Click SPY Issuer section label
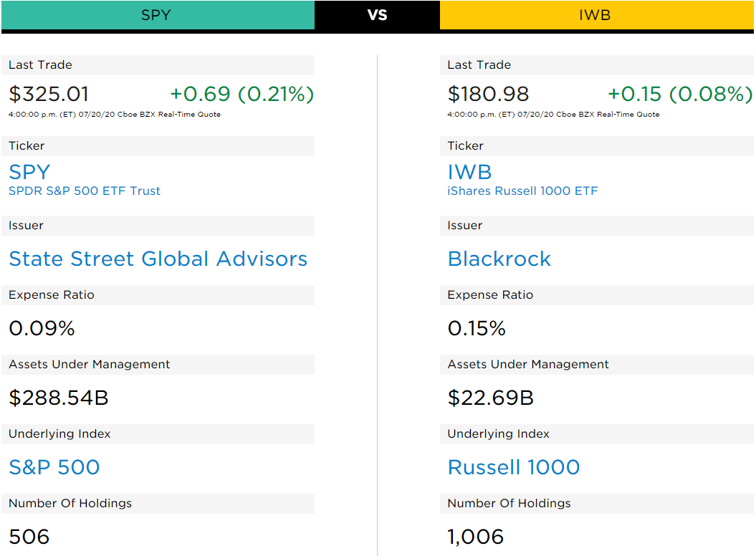 tap(26, 225)
